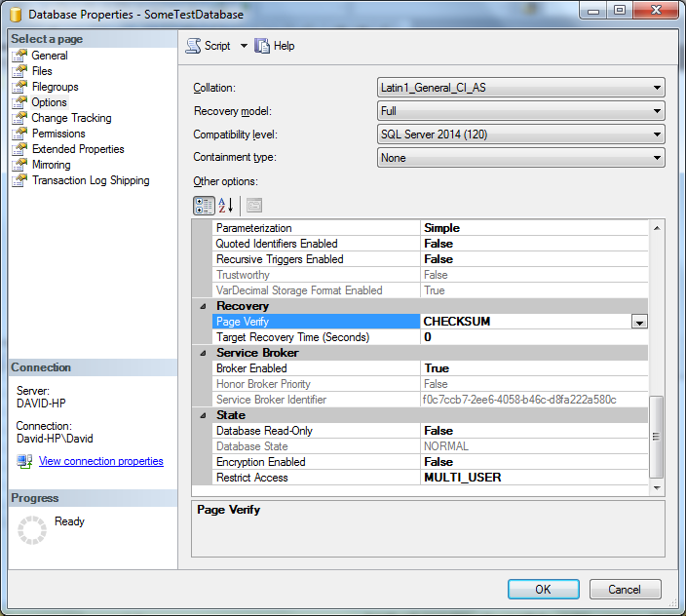
Task: Open the Permissions page
Action: click(x=58, y=134)
